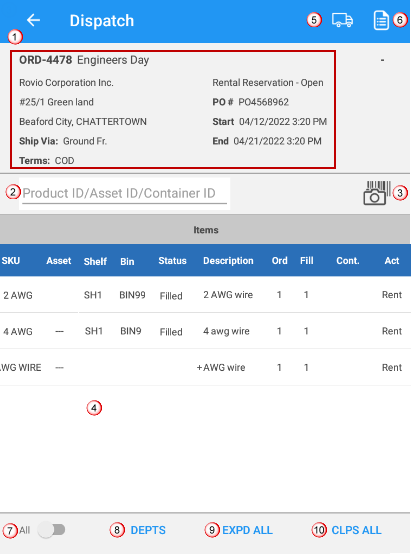Select the SKU column header
Screen dimensions: 411x554
(11, 261)
